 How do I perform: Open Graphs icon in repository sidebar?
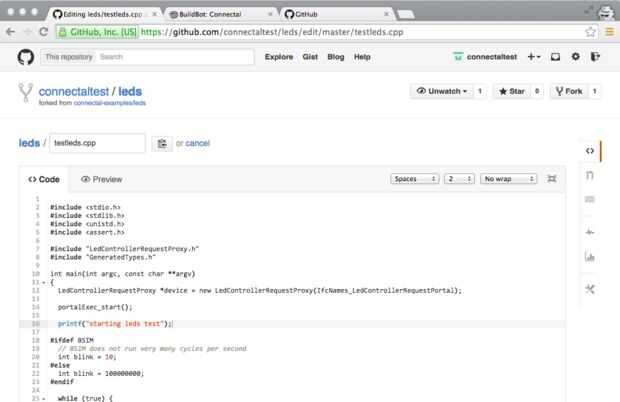coord(590,257)
